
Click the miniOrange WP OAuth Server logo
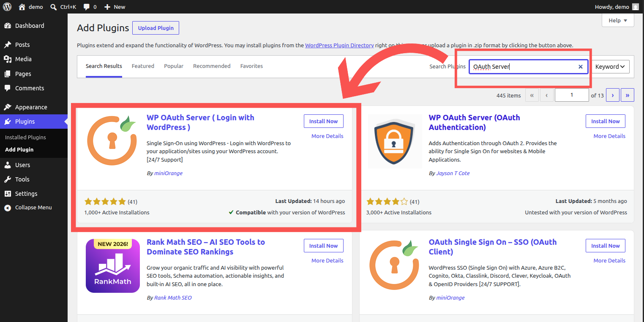pos(113,141)
